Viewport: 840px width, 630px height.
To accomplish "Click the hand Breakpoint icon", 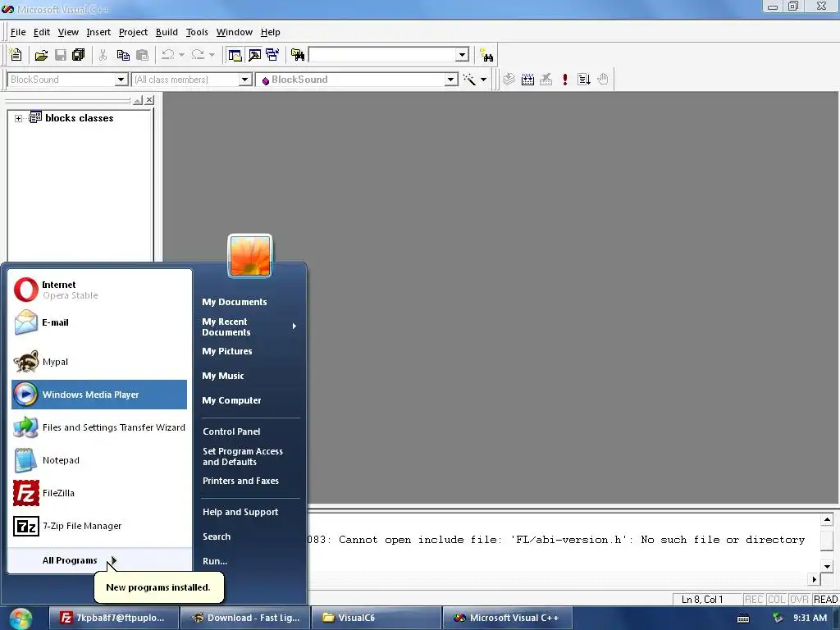I will point(603,80).
